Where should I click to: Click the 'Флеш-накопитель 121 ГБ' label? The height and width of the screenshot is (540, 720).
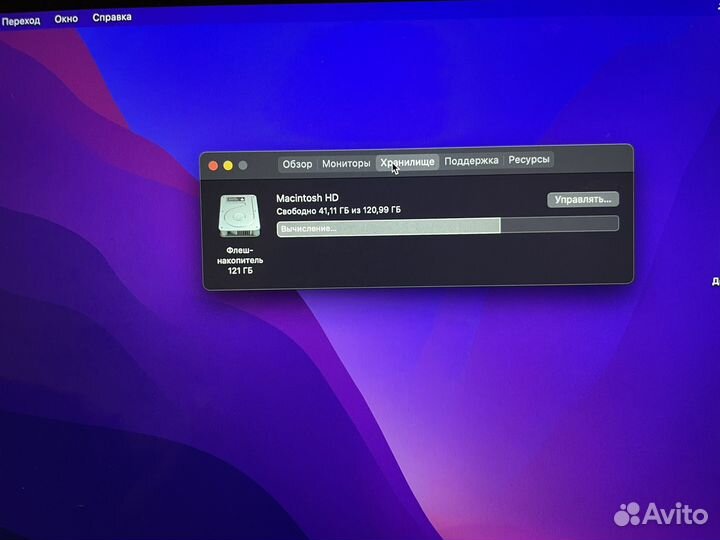(240, 260)
